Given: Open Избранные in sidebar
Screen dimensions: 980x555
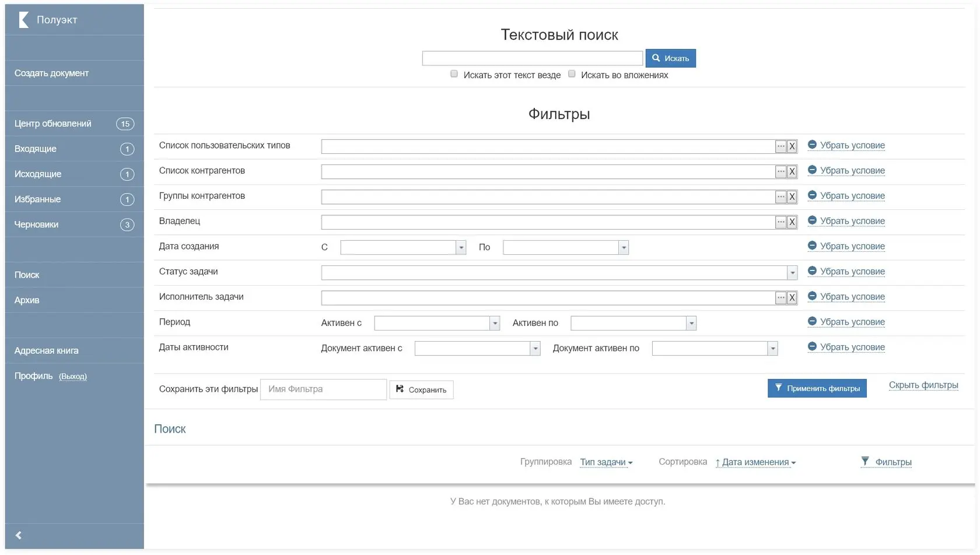Looking at the screenshot, I should (x=75, y=199).
